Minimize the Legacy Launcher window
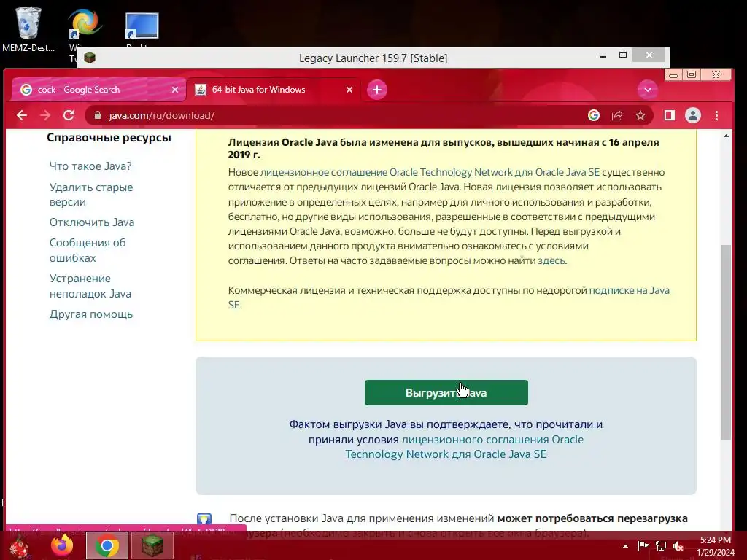 click(x=603, y=55)
